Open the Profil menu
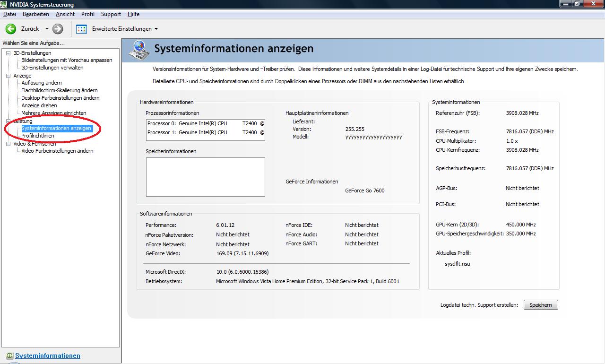The image size is (605, 364). point(88,14)
